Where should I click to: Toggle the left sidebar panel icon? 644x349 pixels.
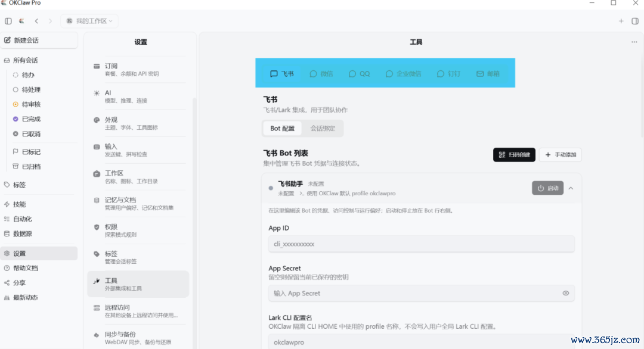(x=8, y=21)
